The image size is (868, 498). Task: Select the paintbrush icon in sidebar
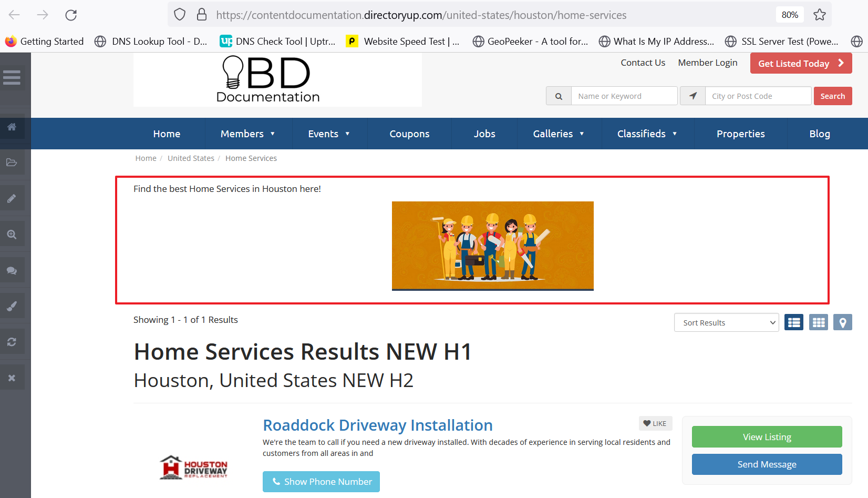click(12, 306)
